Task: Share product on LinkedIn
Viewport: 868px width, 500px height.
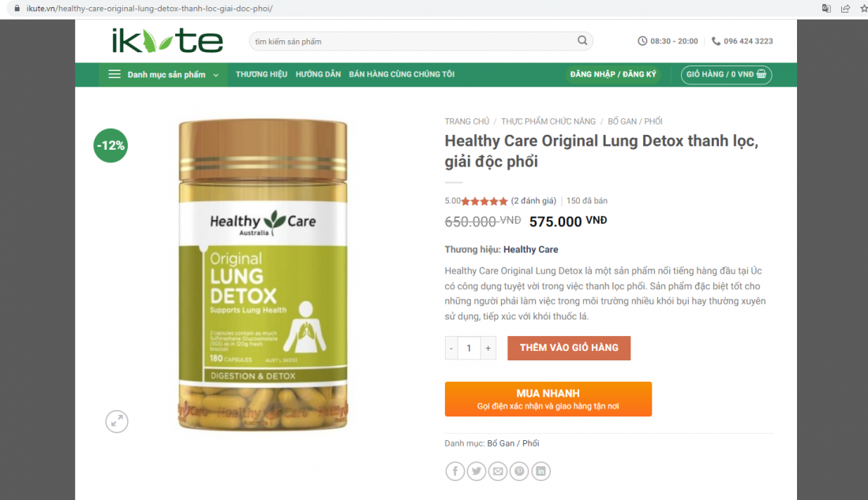Action: coord(541,472)
